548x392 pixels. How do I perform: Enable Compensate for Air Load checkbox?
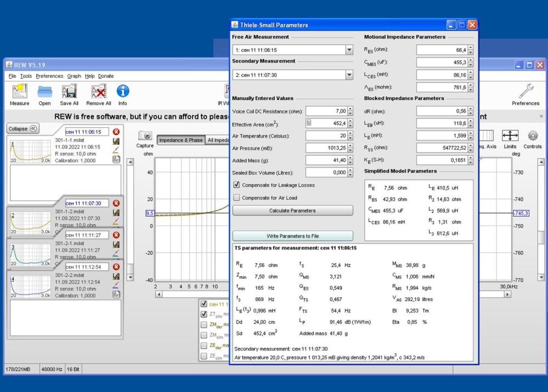pos(237,197)
